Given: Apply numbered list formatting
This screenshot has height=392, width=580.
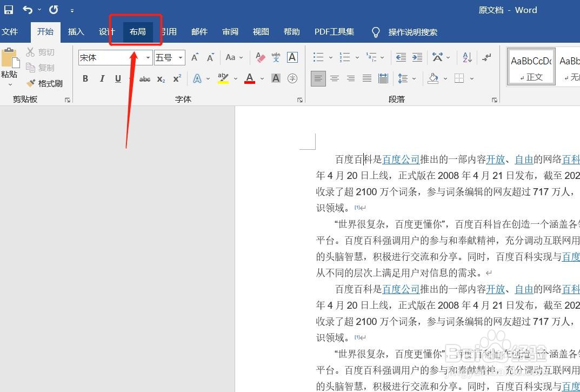Looking at the screenshot, I should point(345,57).
